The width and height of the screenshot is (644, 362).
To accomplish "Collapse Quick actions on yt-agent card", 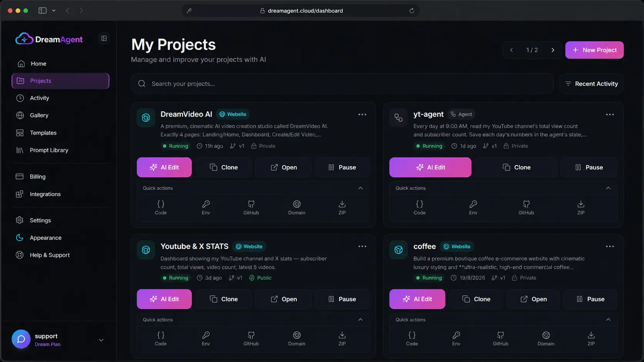I will (x=608, y=188).
